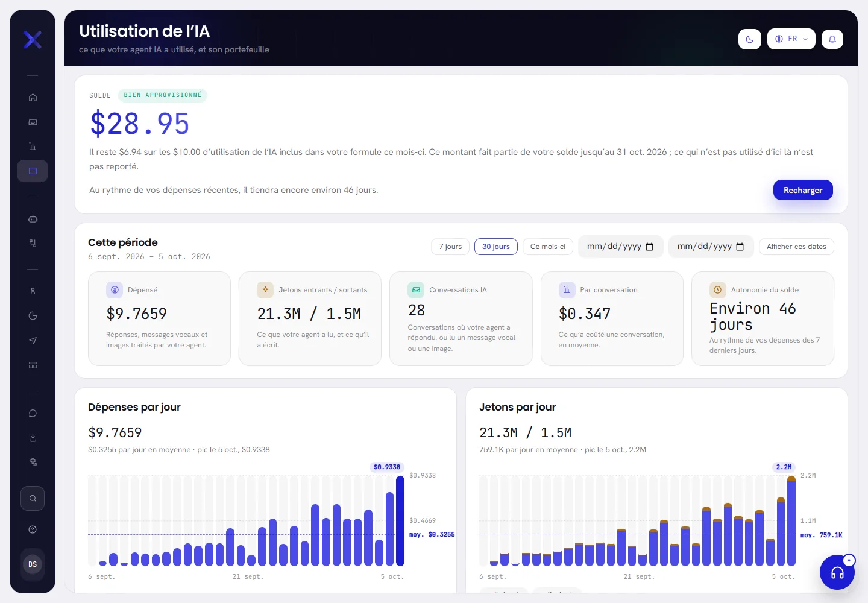Open the person icon in the sidebar

click(x=33, y=291)
